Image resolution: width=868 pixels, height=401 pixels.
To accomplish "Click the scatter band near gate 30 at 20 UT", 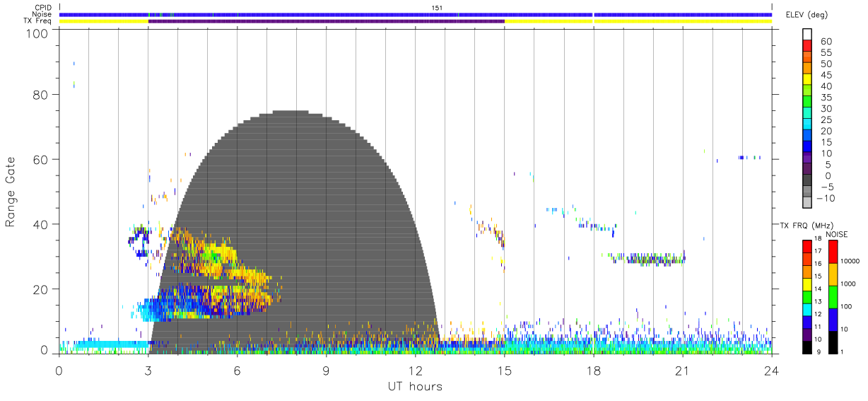I will point(647,259).
